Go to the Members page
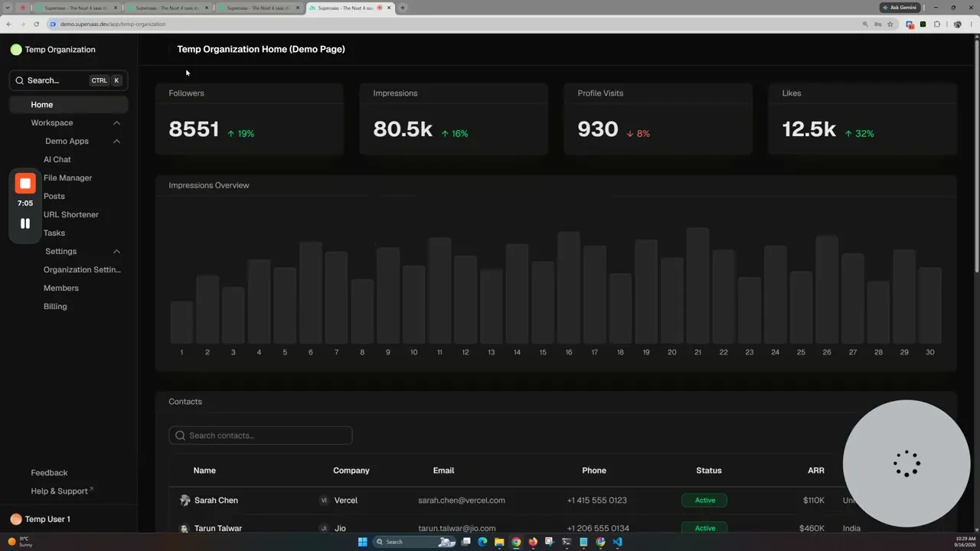Viewport: 980px width, 551px height. pos(61,289)
